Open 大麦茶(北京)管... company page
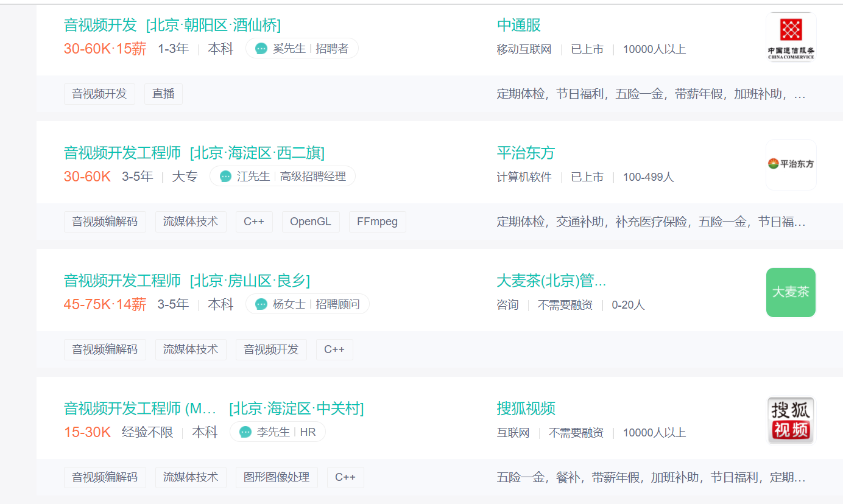843x504 pixels. (x=551, y=281)
